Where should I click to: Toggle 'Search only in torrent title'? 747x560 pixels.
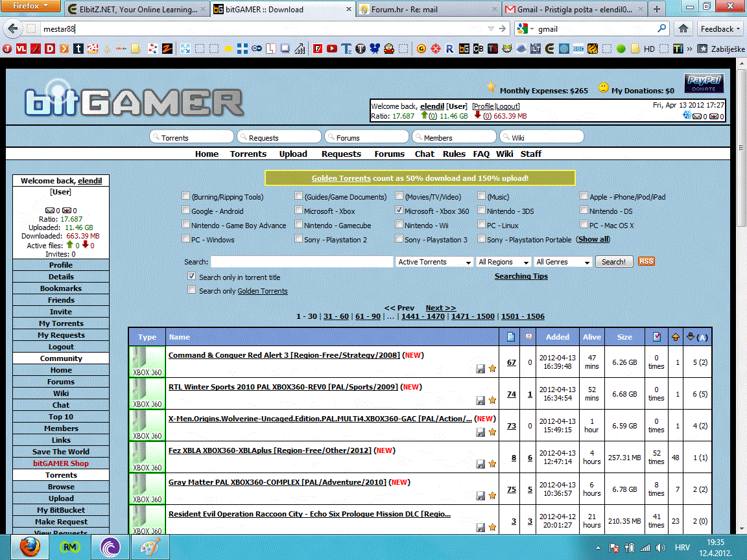tap(191, 276)
